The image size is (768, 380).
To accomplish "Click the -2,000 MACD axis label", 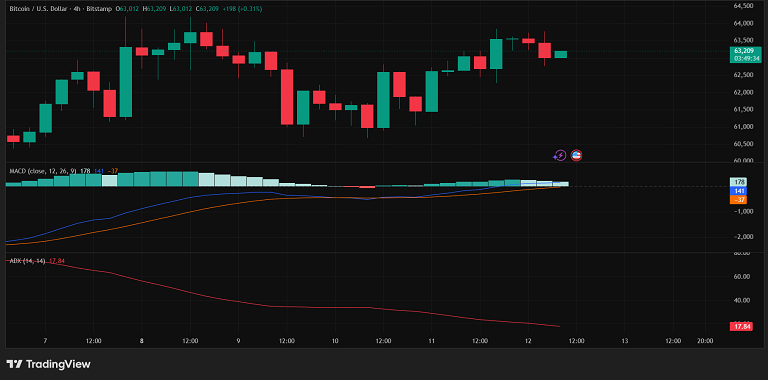I will (x=744, y=237).
